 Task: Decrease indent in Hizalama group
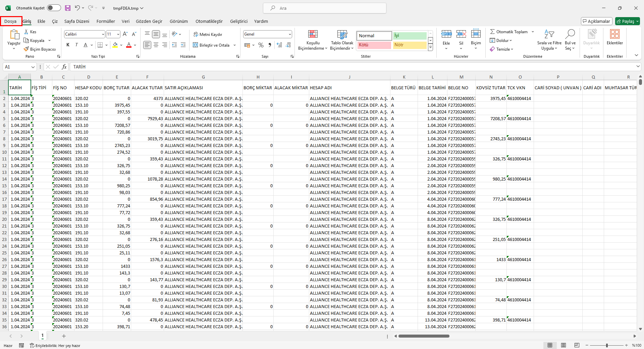(174, 45)
